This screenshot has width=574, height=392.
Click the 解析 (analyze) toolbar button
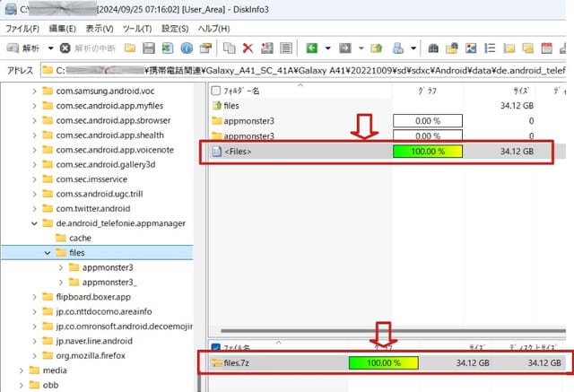point(24,48)
